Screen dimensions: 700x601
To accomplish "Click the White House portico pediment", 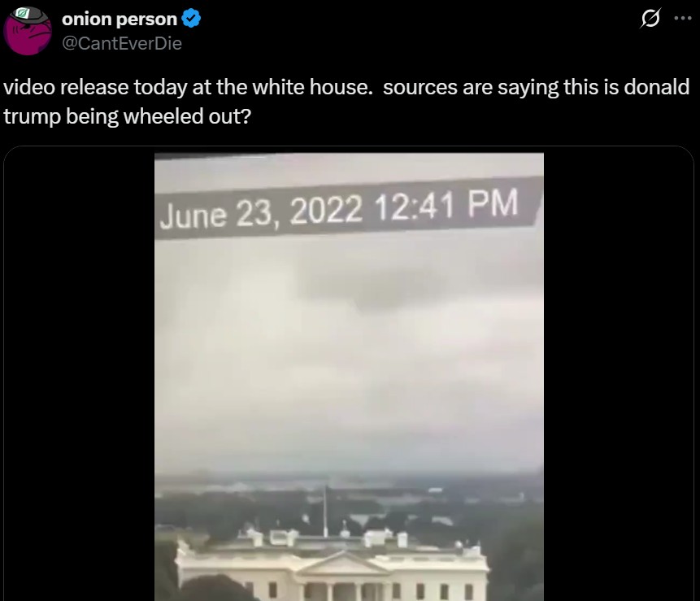I will click(341, 563).
